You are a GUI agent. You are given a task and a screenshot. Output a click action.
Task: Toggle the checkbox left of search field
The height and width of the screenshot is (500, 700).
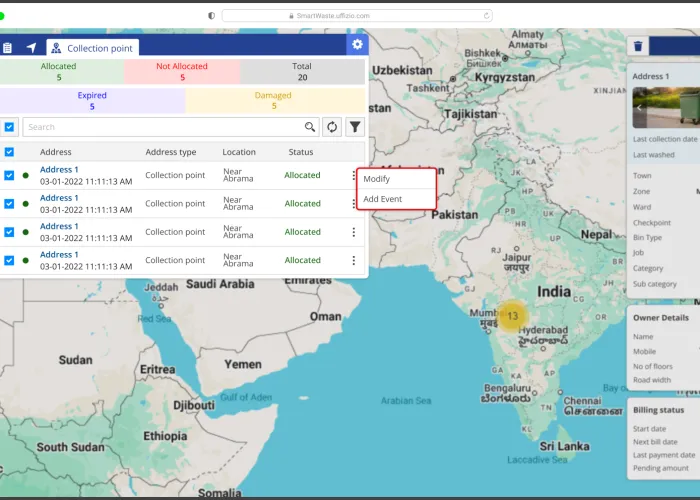(x=10, y=127)
